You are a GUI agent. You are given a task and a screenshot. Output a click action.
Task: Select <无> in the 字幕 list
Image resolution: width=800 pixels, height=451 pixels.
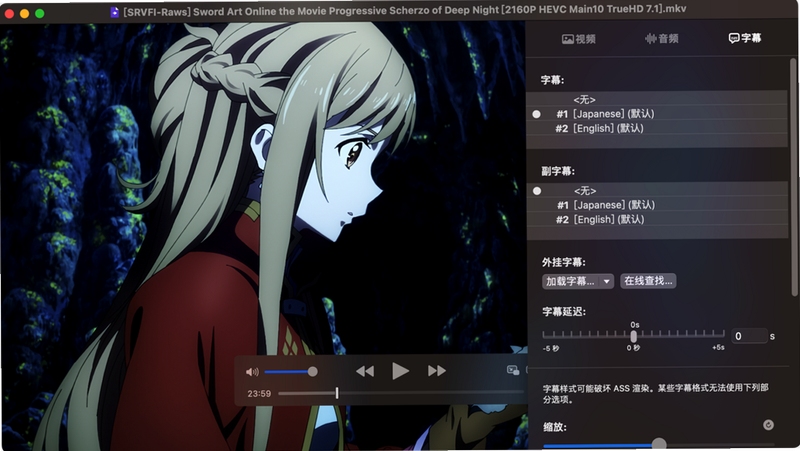[x=657, y=99]
